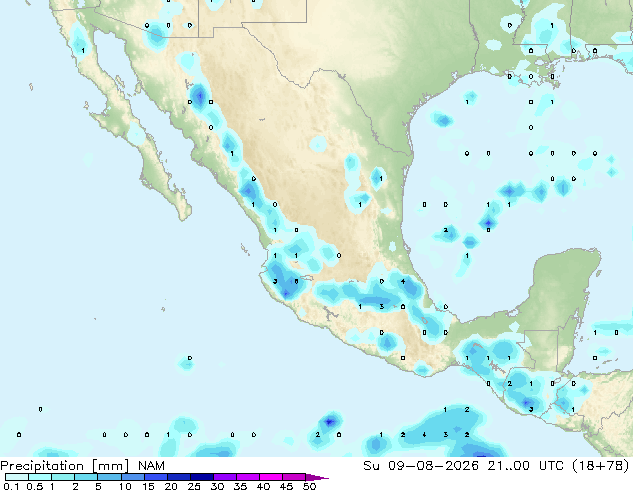Select the 25–30 mm dark blue swatch
This screenshot has height=490, width=634.
click(x=202, y=477)
